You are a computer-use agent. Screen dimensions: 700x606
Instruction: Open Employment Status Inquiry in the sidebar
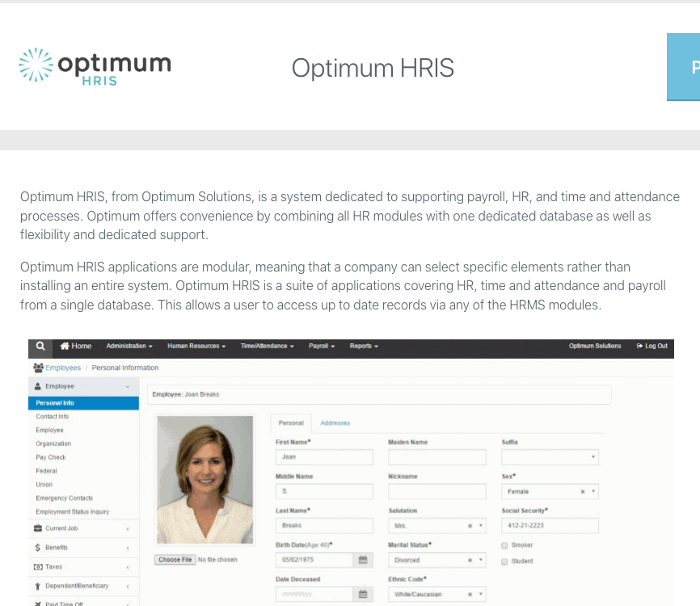click(x=72, y=511)
